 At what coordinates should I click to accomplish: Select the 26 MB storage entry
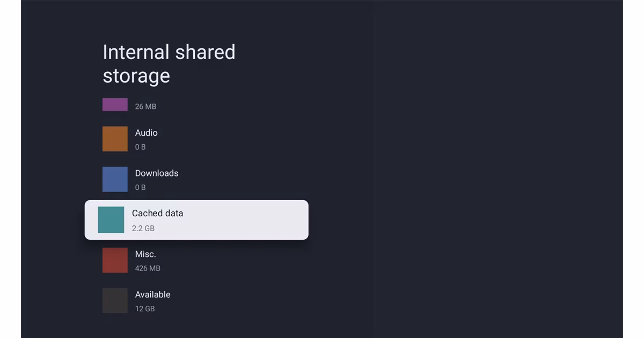pyautogui.click(x=145, y=107)
